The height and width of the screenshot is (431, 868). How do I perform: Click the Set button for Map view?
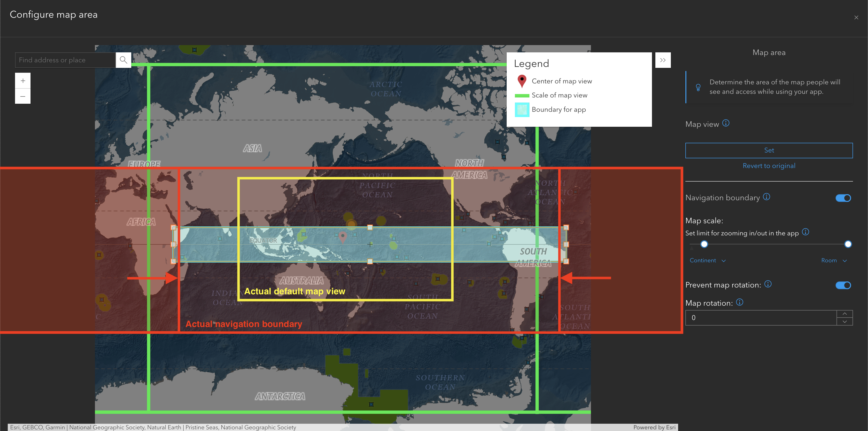(769, 150)
